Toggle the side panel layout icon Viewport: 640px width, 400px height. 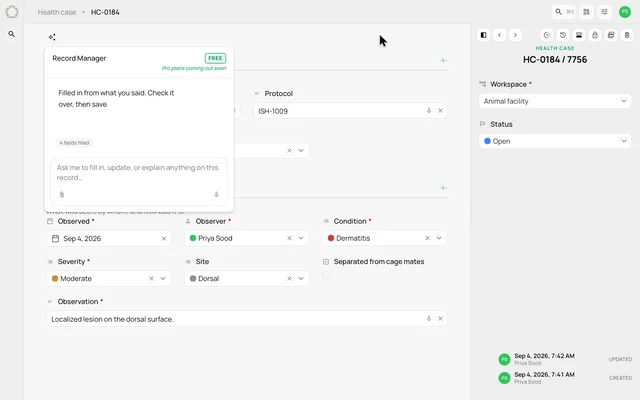484,35
